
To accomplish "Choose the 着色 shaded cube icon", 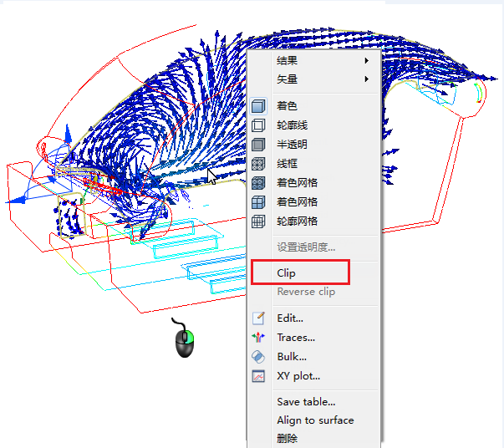I will 258,106.
